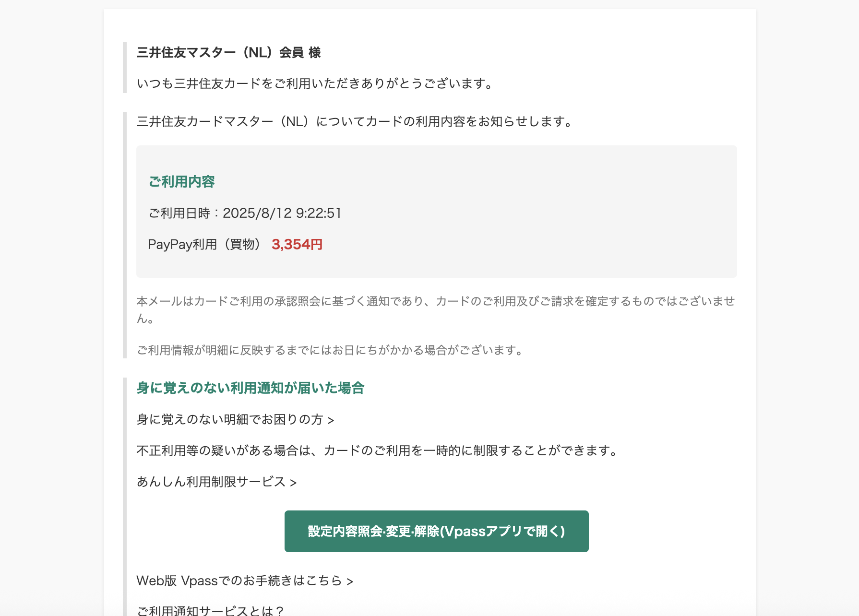Click the 三井住友カードマスター（NL）について notice sentence
The image size is (859, 616).
(x=355, y=121)
